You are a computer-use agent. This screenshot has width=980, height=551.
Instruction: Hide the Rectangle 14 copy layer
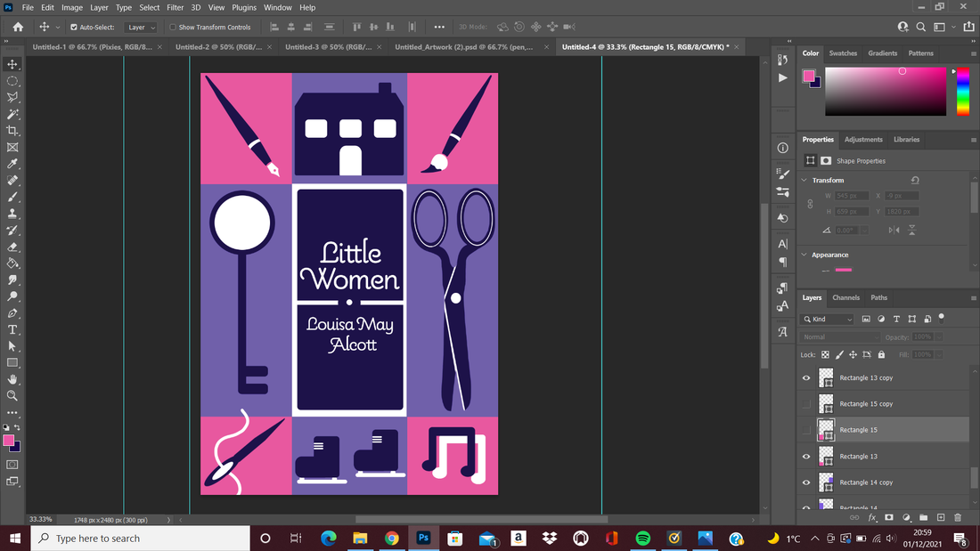point(806,483)
